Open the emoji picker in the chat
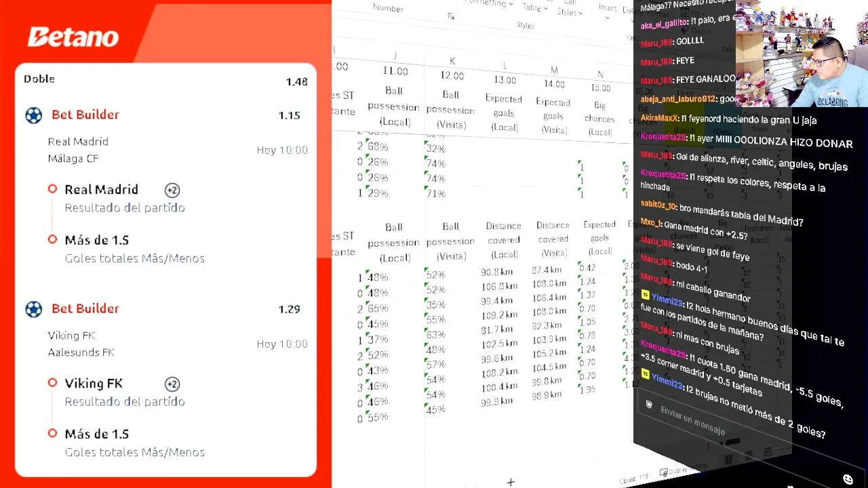The width and height of the screenshot is (868, 488). (x=848, y=479)
